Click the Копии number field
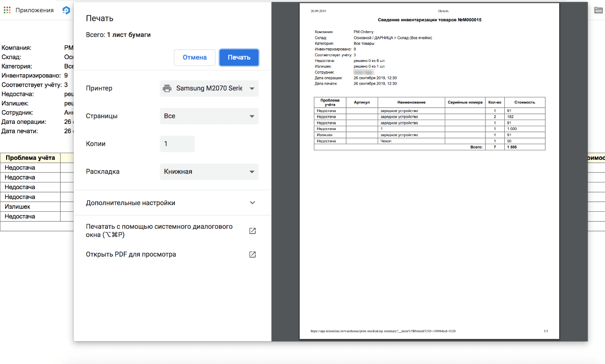The image size is (605, 364). 177,144
